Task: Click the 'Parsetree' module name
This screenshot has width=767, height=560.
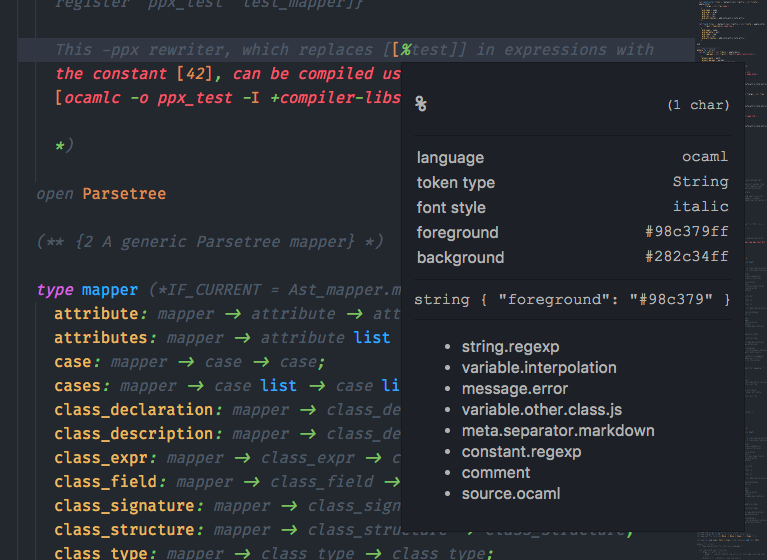Action: pos(124,194)
